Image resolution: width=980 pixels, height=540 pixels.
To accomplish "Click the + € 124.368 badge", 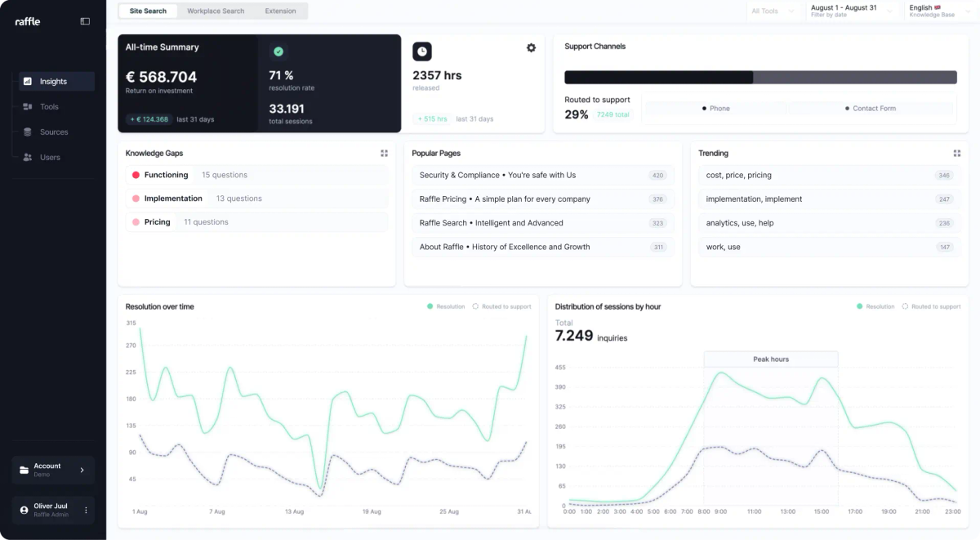I will click(x=149, y=119).
